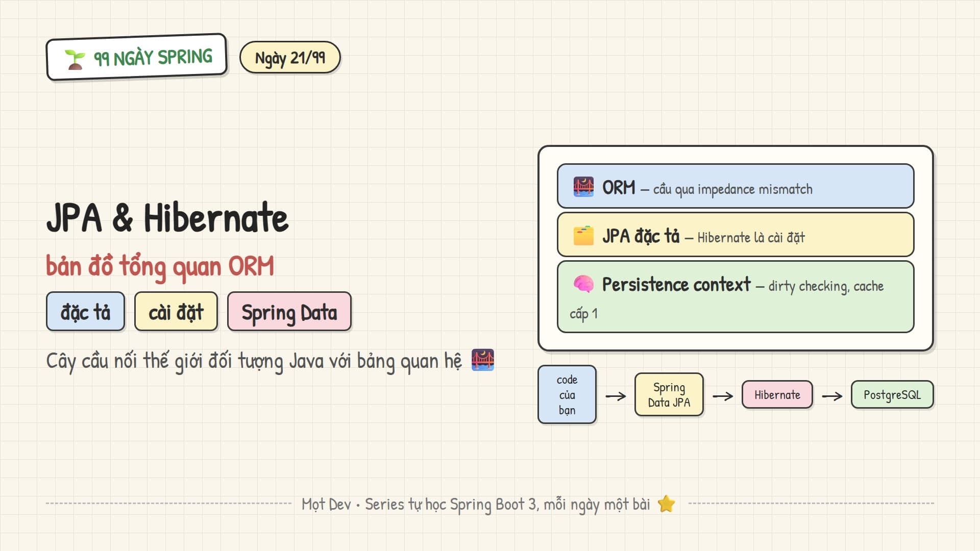Click the text 'cầu qua impedance mismatch'
The height and width of the screenshot is (551, 980).
click(x=733, y=190)
